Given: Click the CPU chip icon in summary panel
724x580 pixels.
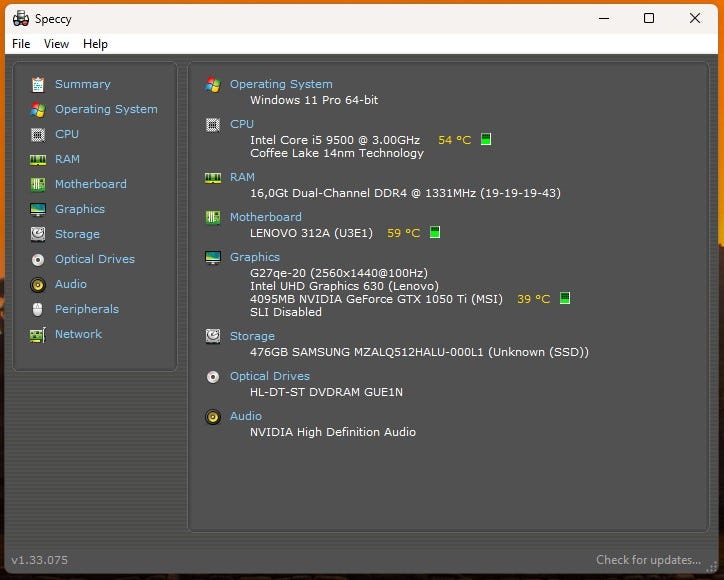Looking at the screenshot, I should click(213, 125).
